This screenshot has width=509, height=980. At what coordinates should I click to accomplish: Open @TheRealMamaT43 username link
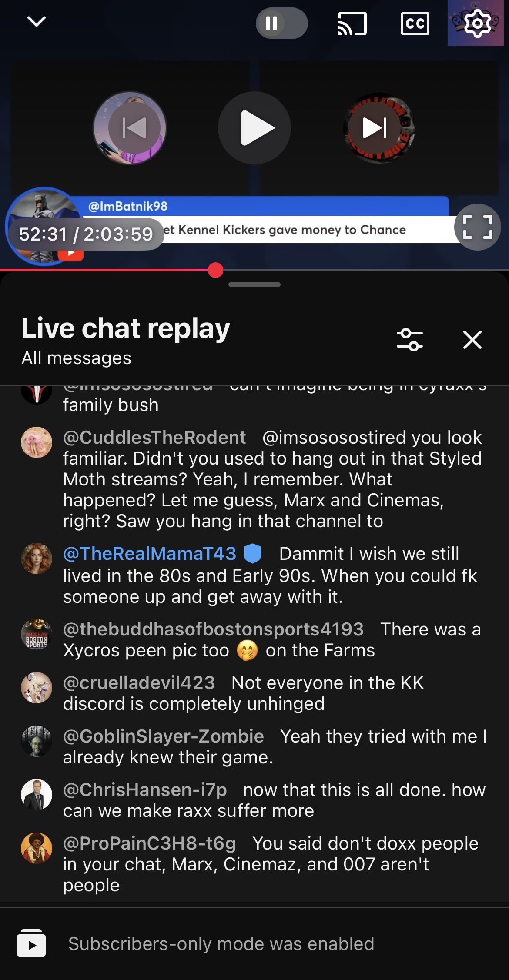pyautogui.click(x=150, y=554)
